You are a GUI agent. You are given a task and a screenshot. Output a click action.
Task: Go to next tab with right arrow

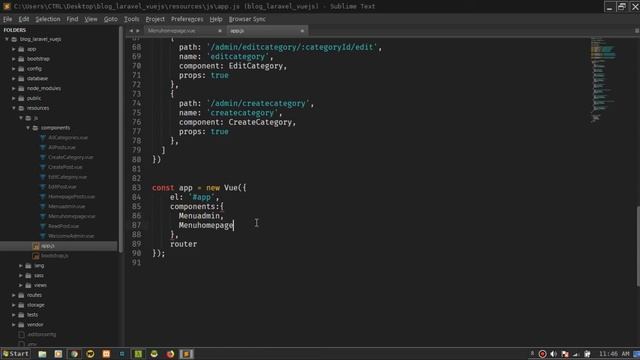tap(138, 31)
